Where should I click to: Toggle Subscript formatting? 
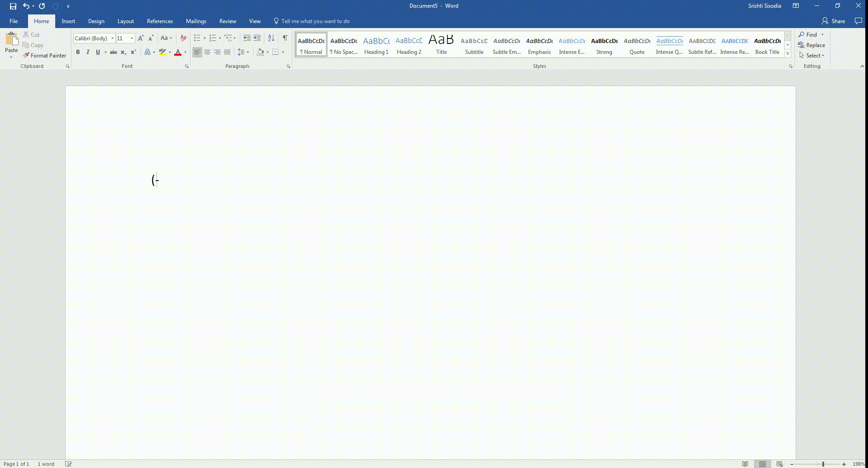pos(124,53)
